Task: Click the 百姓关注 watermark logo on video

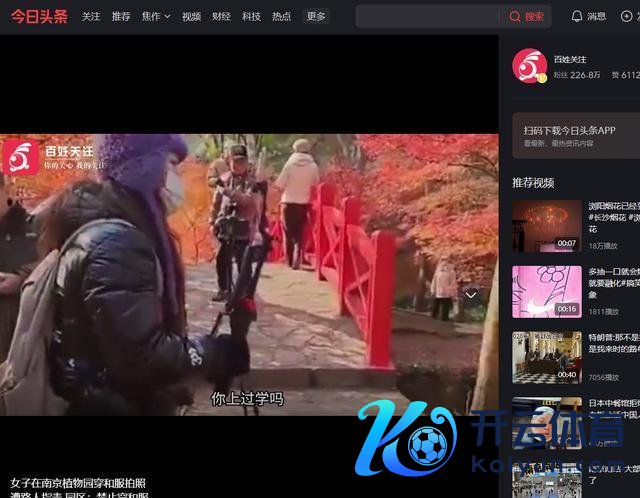Action: coord(20,157)
